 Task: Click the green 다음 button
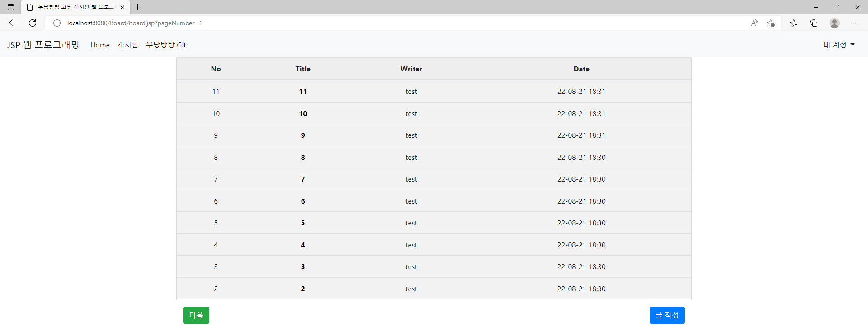point(196,315)
